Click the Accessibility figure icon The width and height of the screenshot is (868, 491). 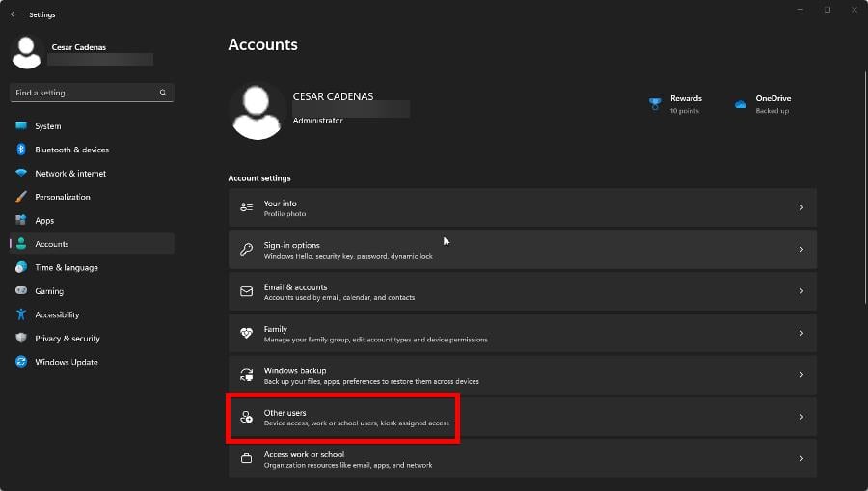[21, 314]
